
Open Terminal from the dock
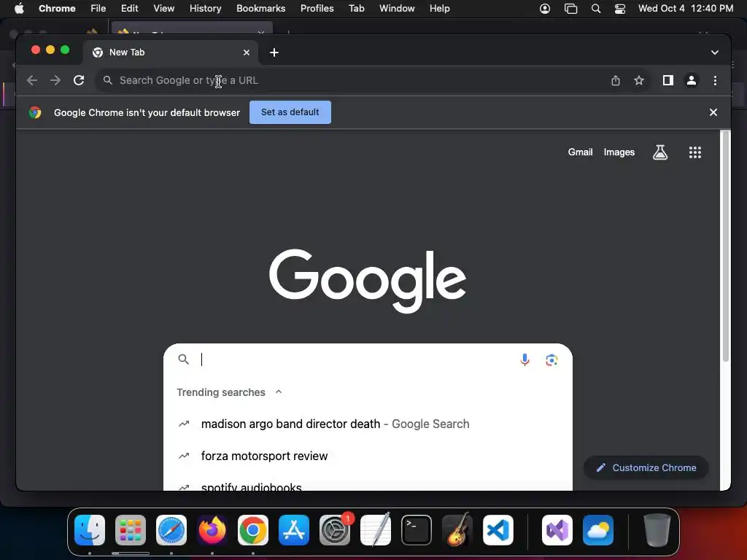[x=417, y=530]
